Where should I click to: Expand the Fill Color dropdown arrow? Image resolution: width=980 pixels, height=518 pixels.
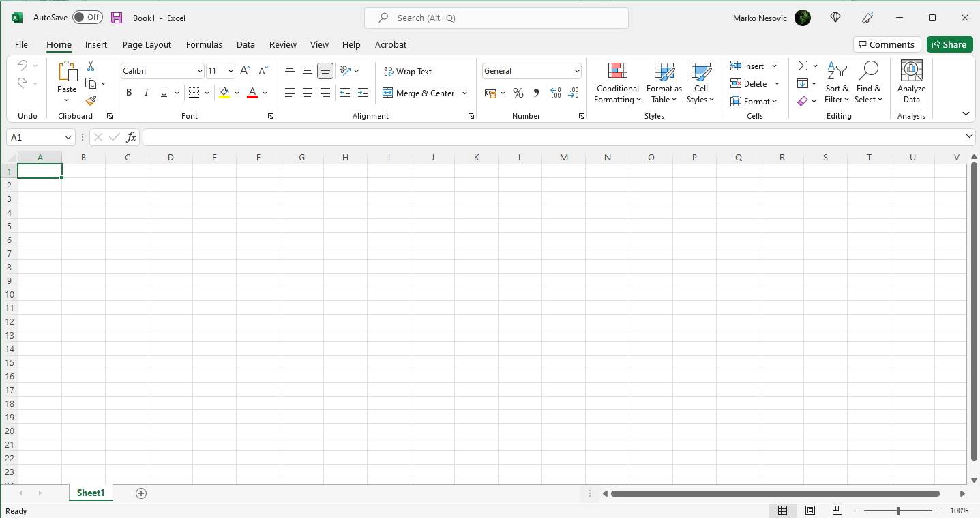pos(237,93)
